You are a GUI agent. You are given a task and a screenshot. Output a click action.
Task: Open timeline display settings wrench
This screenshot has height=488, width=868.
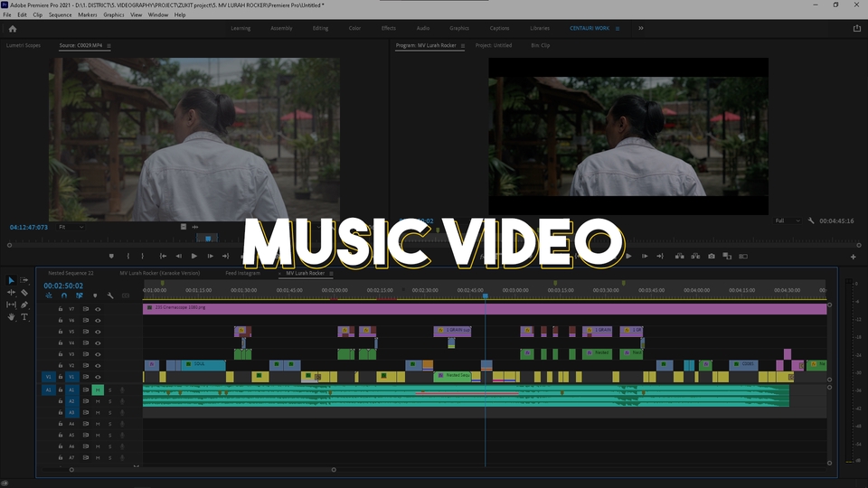(110, 296)
